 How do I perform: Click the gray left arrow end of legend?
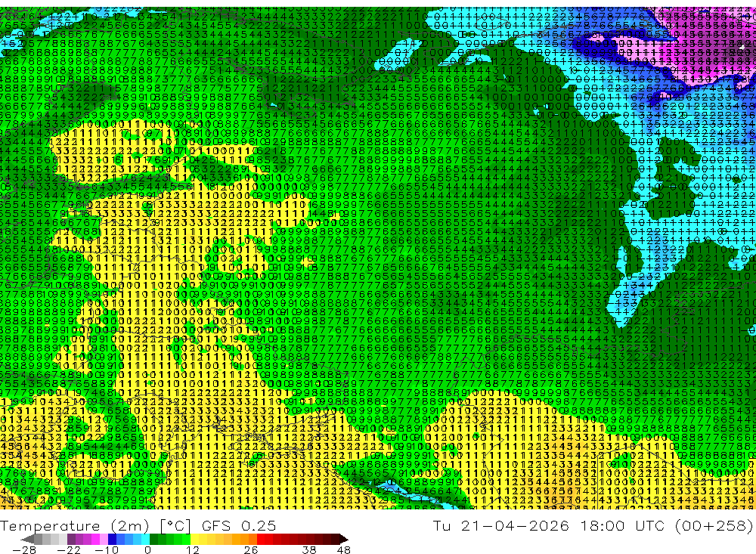(x=27, y=539)
